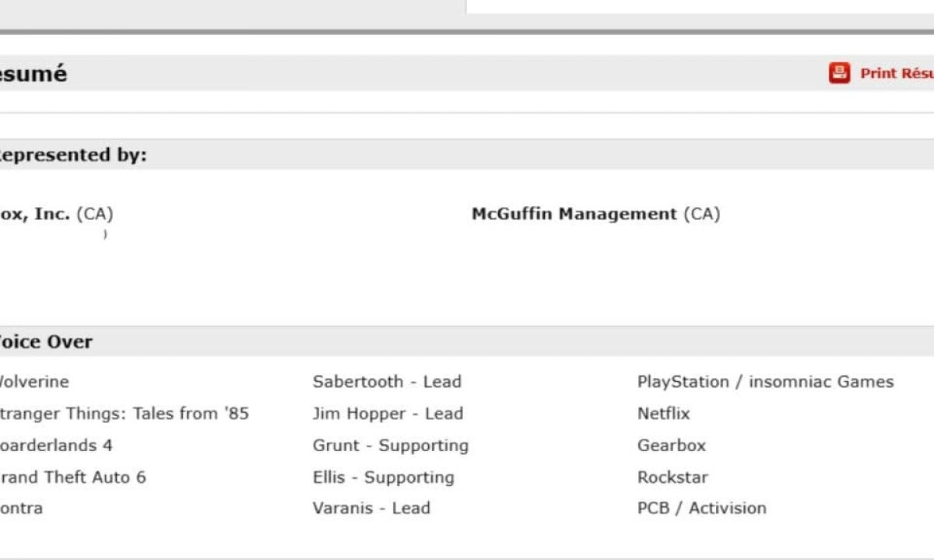934x560 pixels.
Task: Select the Rockstar company entry
Action: [x=672, y=478]
